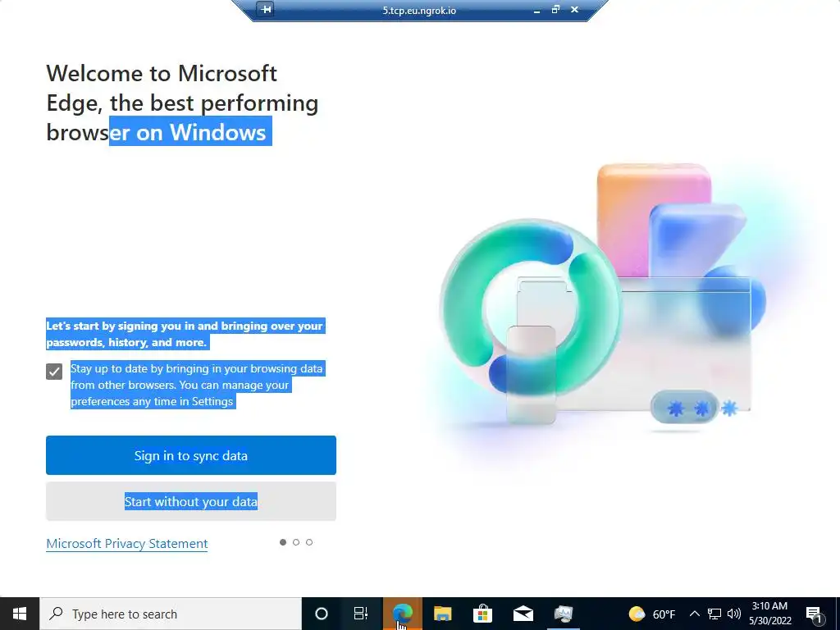840x630 pixels.
Task: Restore down the remote session window
Action: coord(555,9)
